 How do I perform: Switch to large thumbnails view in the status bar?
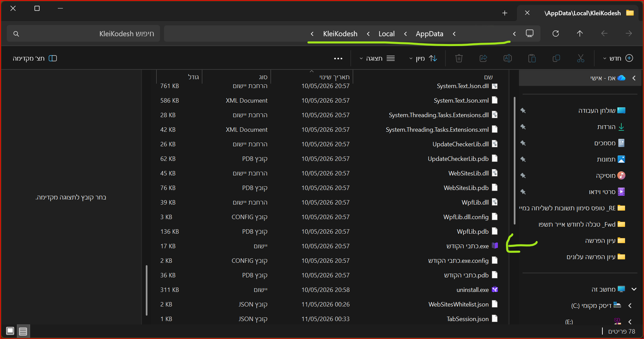[10, 331]
